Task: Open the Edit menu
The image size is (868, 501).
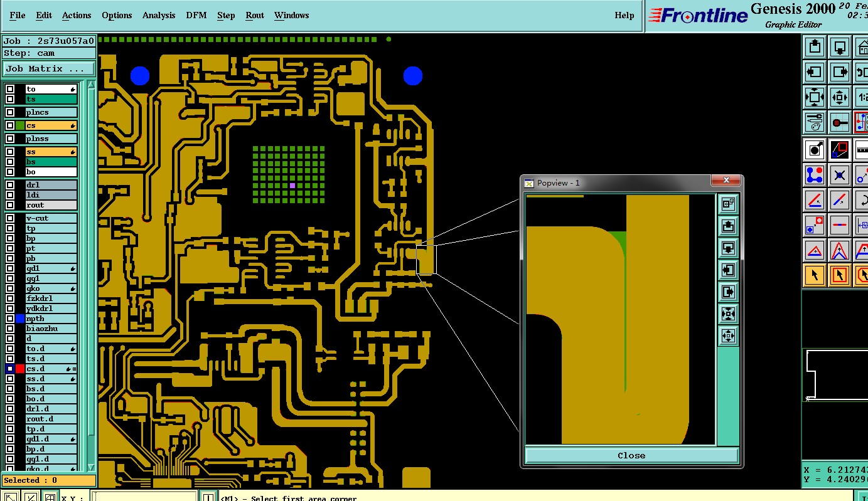Action: 44,15
